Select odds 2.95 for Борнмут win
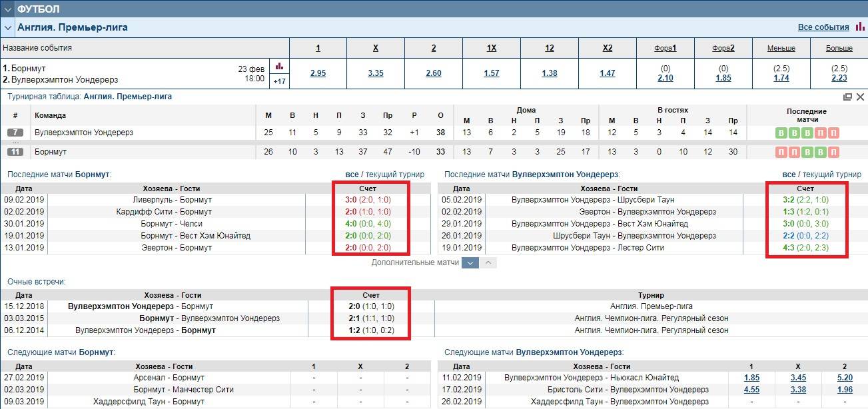 click(x=318, y=73)
